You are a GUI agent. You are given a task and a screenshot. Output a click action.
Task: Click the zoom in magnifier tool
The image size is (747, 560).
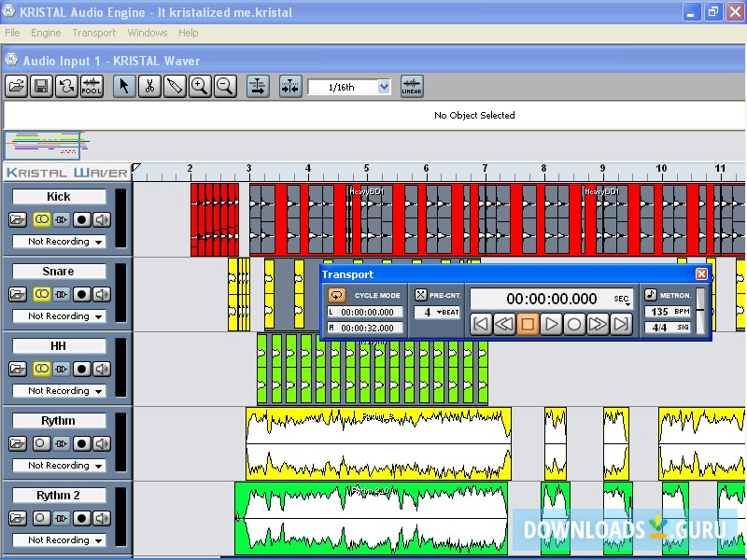(x=199, y=87)
